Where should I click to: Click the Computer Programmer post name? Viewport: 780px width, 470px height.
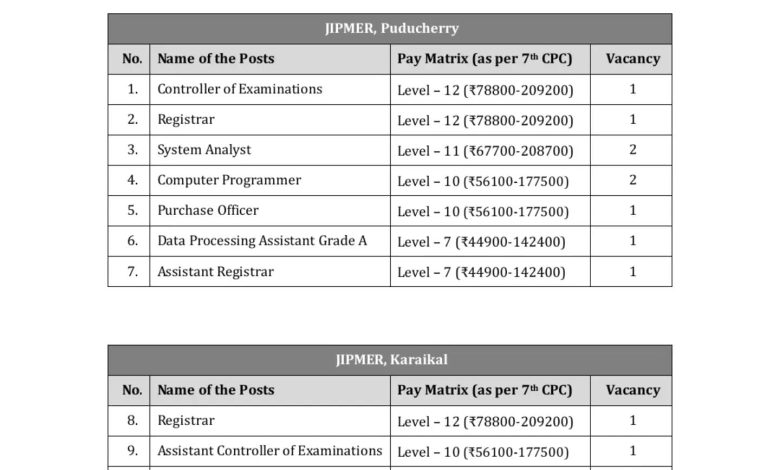pos(229,180)
